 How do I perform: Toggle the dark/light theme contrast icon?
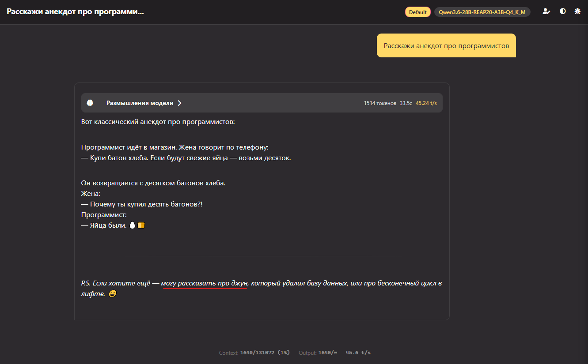(x=562, y=11)
